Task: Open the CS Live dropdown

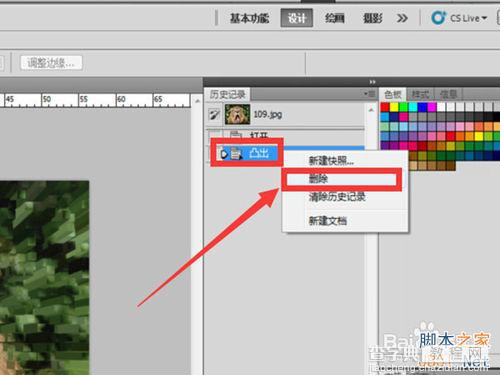Action: [469, 18]
